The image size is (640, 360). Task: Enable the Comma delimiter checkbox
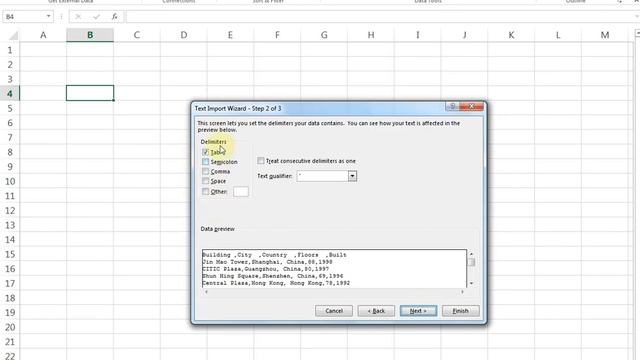[x=205, y=171]
